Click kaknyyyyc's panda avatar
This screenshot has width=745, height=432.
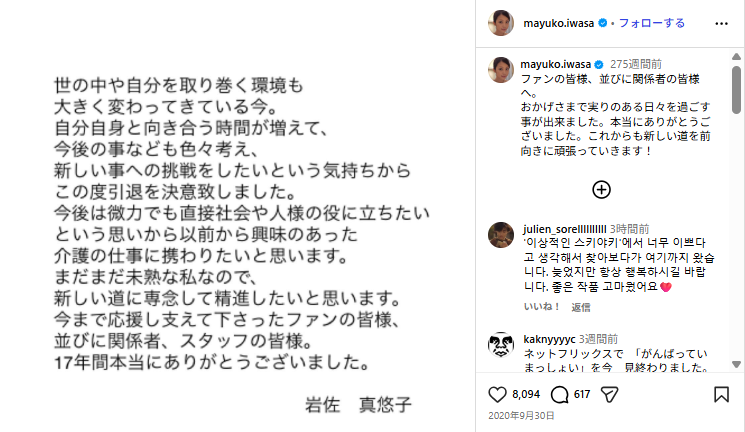point(502,346)
